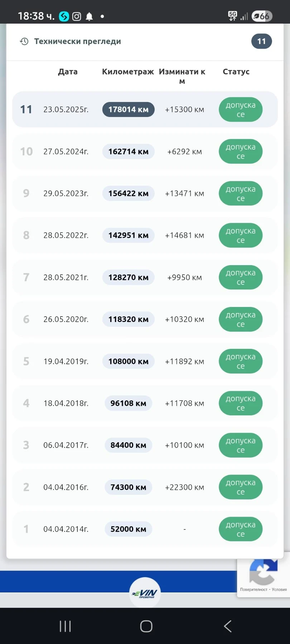Open the Условия terms link
The height and width of the screenshot is (644, 290).
click(279, 590)
